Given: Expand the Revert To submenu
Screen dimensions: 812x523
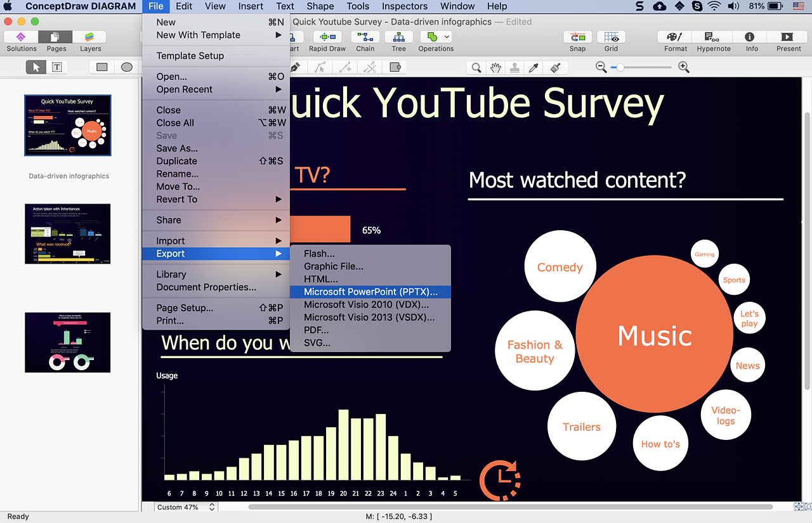Looking at the screenshot, I should 216,199.
